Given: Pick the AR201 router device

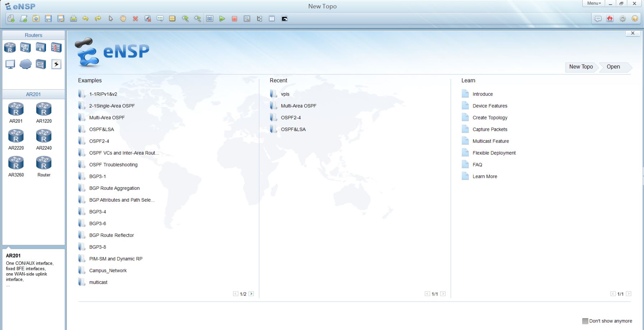Looking at the screenshot, I should [16, 113].
